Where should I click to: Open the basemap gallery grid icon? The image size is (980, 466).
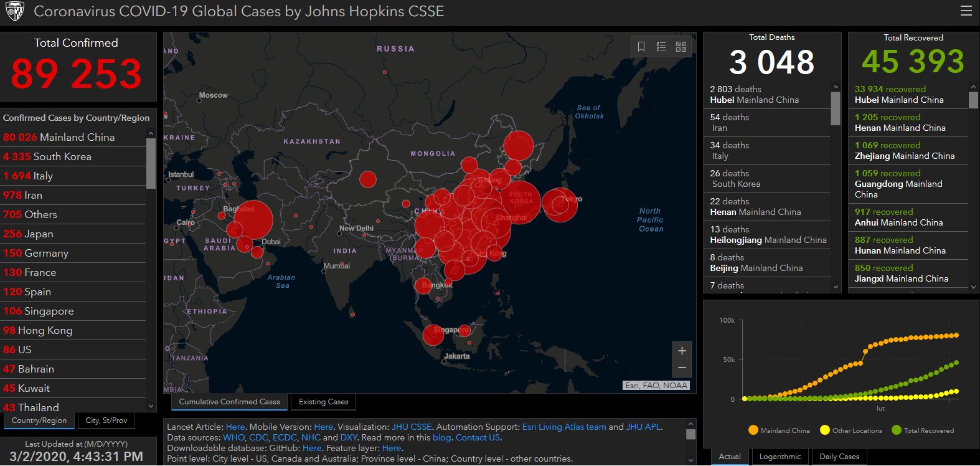coord(681,47)
